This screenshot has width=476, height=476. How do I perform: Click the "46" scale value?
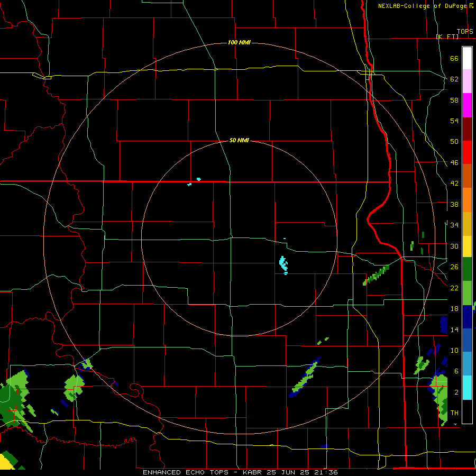click(x=454, y=163)
